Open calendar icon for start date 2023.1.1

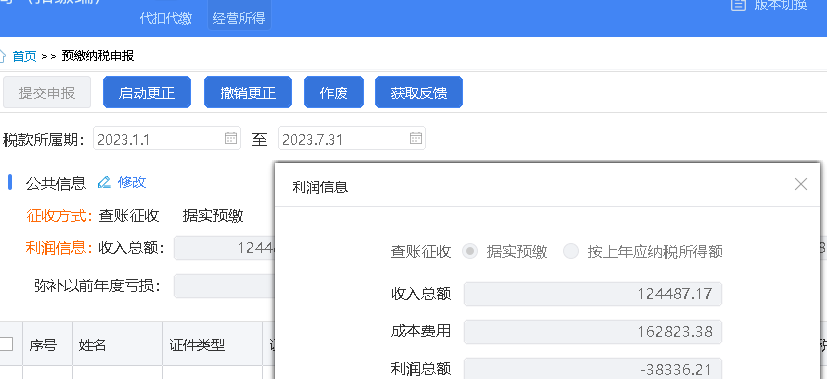231,139
